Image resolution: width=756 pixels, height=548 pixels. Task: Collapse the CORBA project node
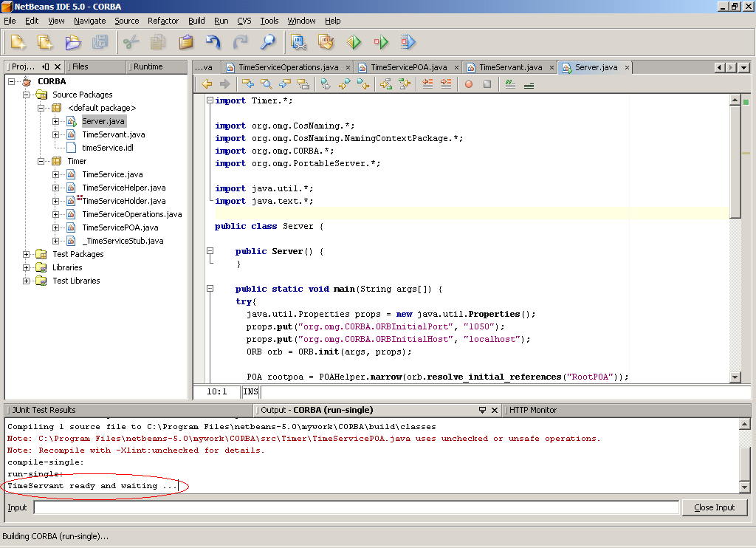point(11,81)
